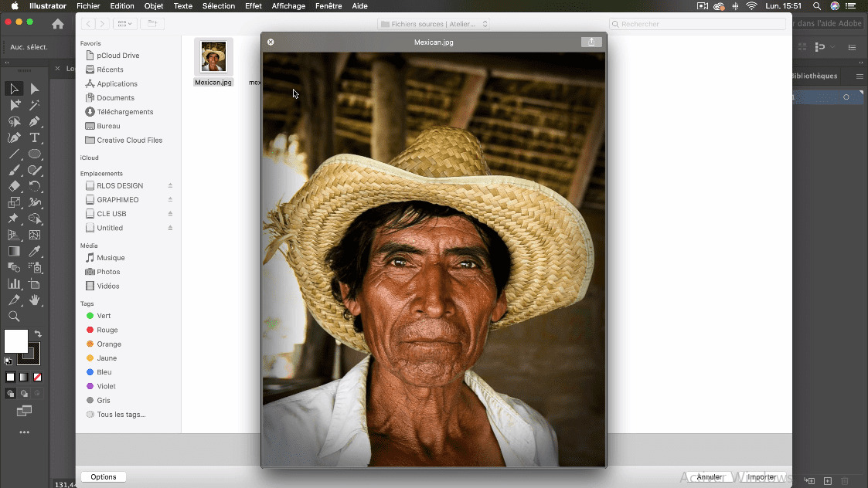Click the Illustrator home icon
The width and height of the screenshot is (868, 488).
(57, 24)
